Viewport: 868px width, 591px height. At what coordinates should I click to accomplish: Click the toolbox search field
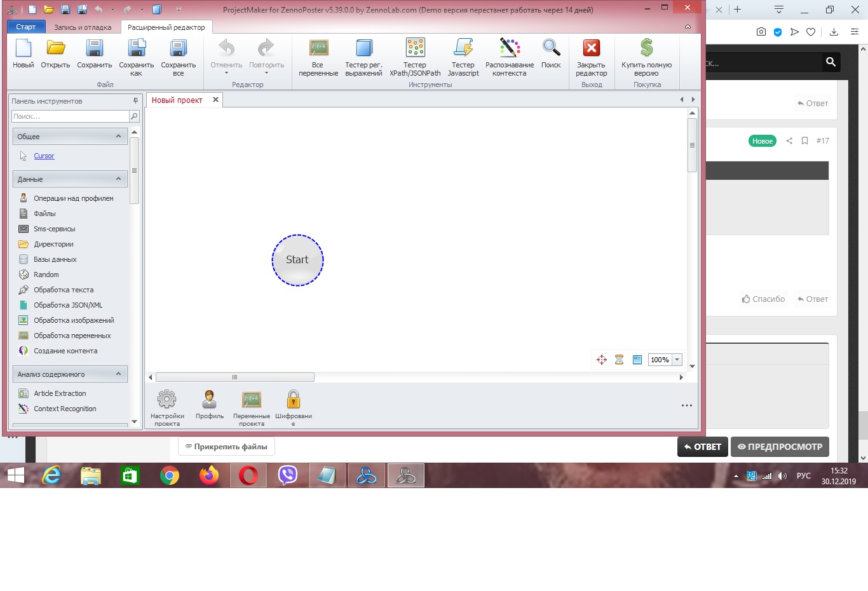[70, 116]
